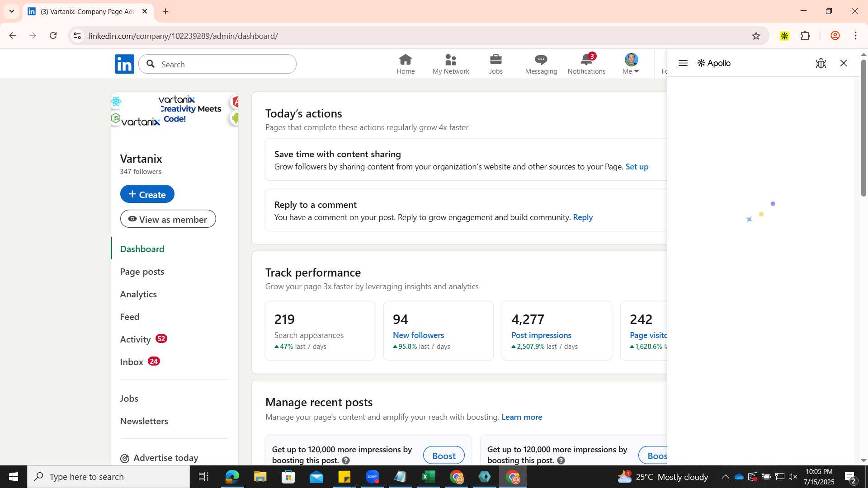868x488 pixels.
Task: Open File Explorer from taskbar
Action: [260, 477]
